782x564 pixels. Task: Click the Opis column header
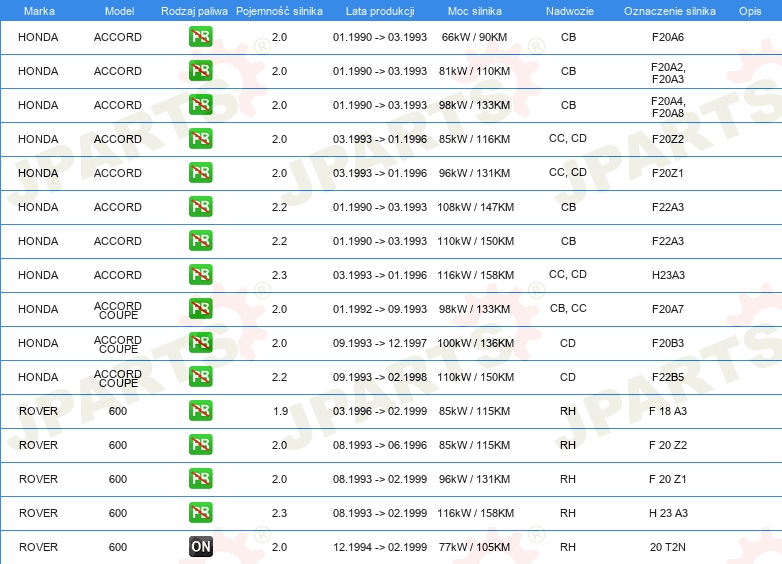pyautogui.click(x=750, y=11)
